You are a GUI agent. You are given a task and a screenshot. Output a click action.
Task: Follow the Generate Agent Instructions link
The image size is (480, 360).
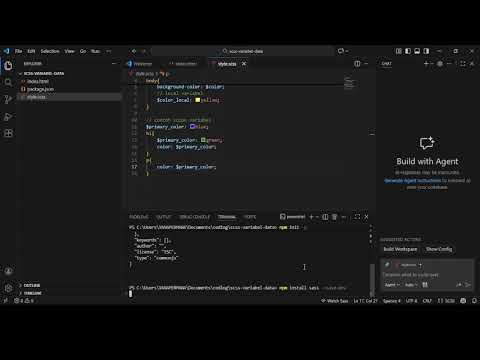pos(412,180)
